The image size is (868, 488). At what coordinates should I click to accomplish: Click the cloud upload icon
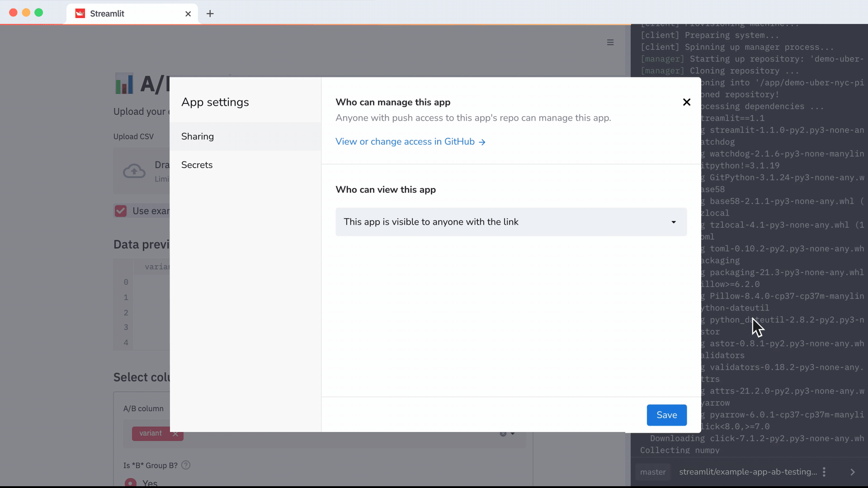(134, 171)
